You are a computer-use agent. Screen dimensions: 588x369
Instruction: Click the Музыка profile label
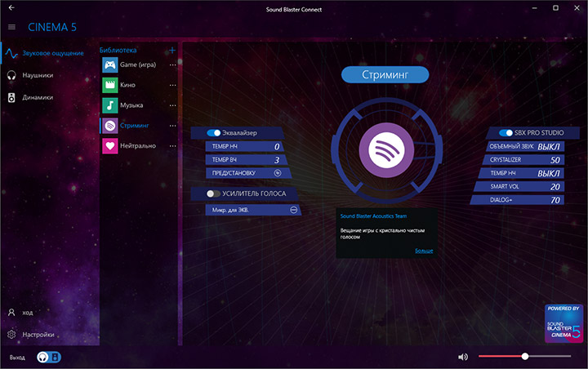click(131, 105)
